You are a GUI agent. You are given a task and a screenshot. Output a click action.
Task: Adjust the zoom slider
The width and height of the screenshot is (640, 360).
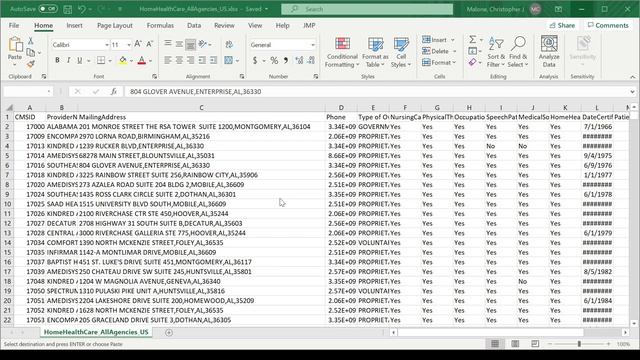pyautogui.click(x=579, y=344)
